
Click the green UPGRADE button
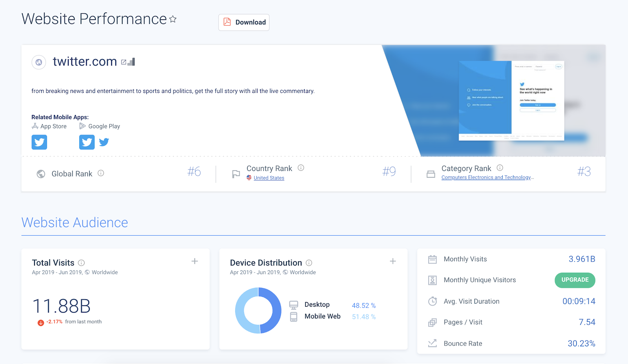(575, 280)
